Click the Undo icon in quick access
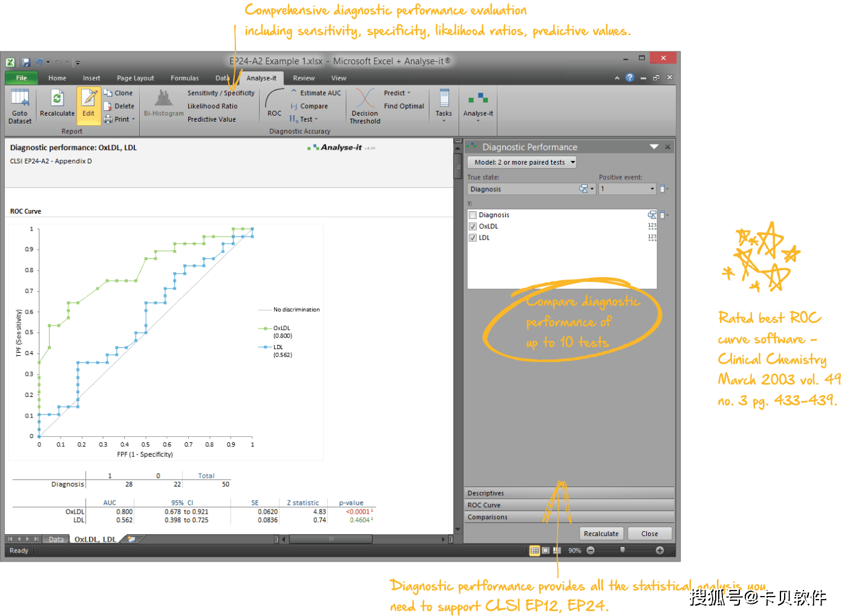 pos(39,62)
